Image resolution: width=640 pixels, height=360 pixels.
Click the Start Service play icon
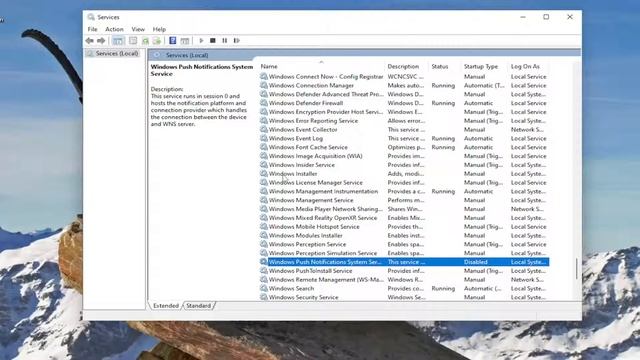(x=201, y=40)
